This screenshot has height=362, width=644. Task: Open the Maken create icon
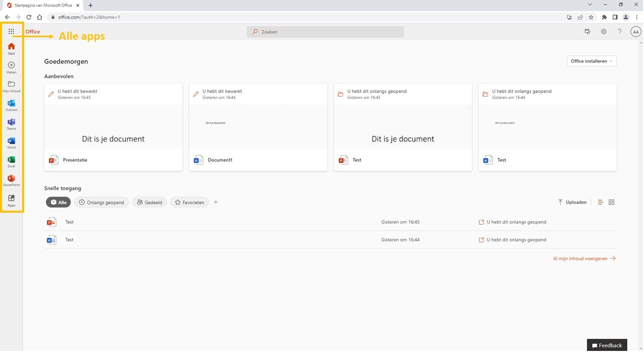[x=11, y=67]
